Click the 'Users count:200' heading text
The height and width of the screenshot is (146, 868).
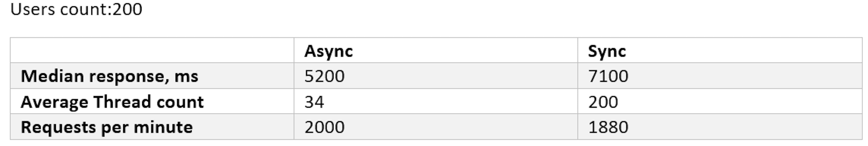[x=76, y=9]
